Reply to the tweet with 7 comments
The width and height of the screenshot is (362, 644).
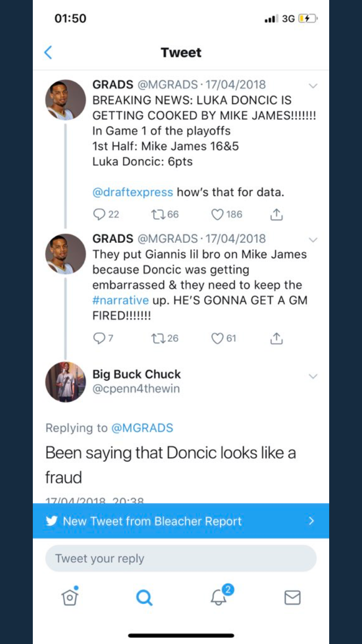99,338
